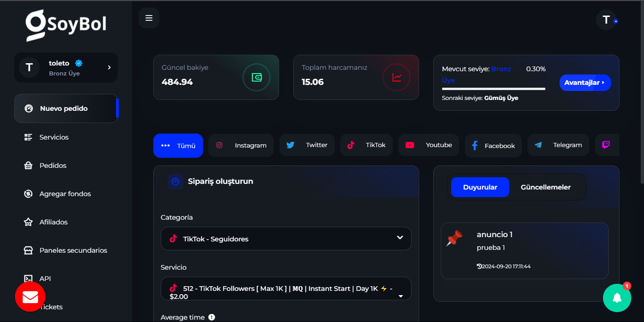Go to Agregar fondos in sidebar
The image size is (644, 322).
pos(65,194)
